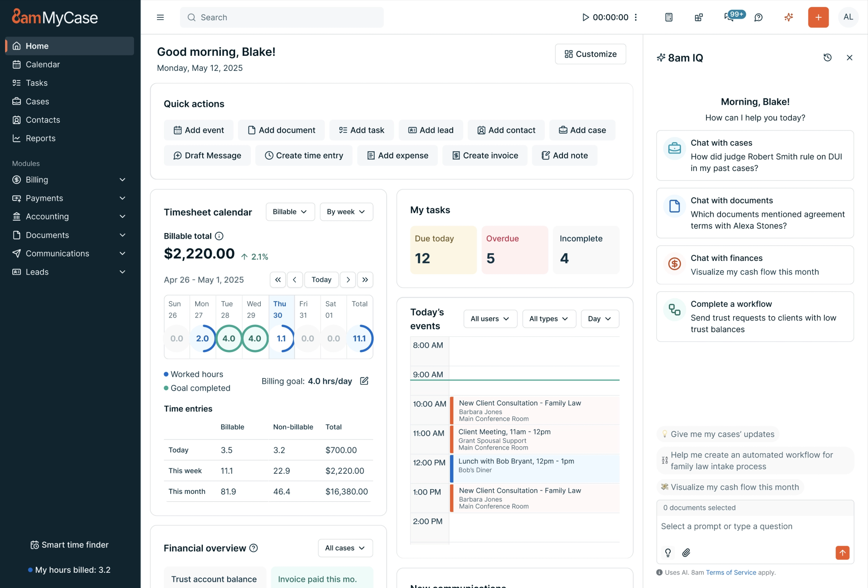Click the 8am IQ sparkle icon
Screen dimensions: 868x588
point(788,17)
